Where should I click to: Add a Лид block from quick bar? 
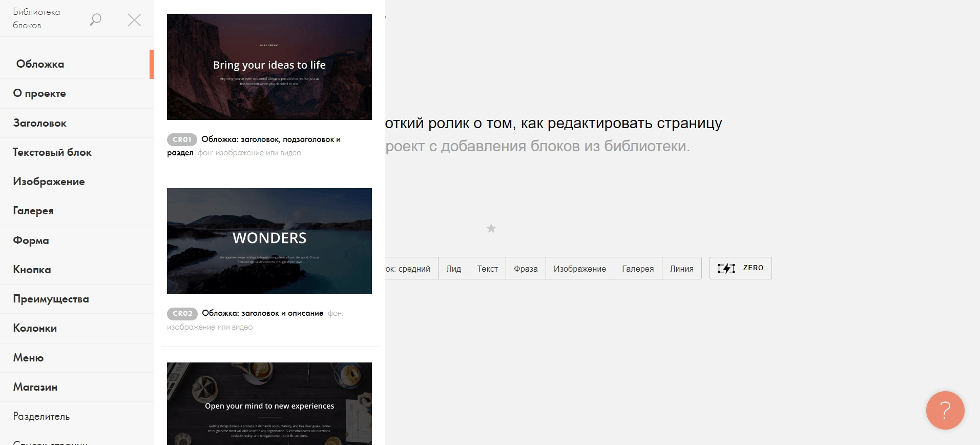[x=453, y=269]
